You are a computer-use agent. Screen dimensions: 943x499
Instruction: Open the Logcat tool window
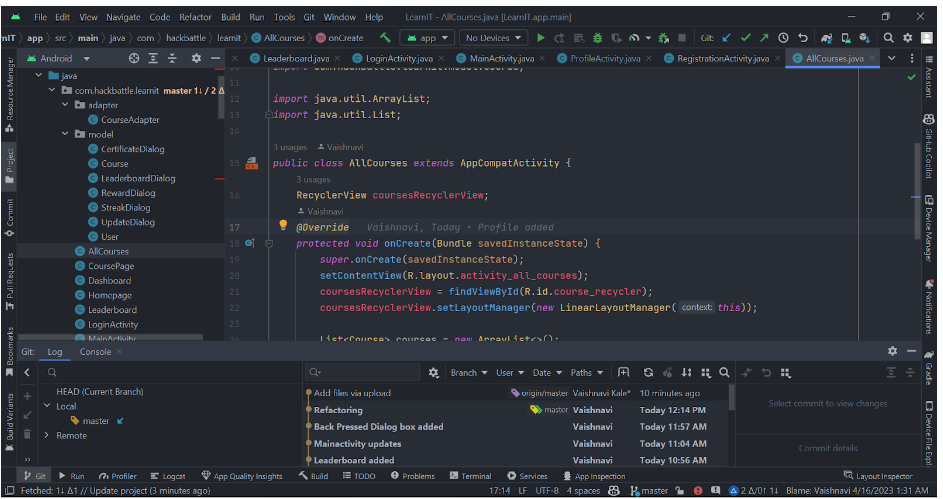(168, 476)
